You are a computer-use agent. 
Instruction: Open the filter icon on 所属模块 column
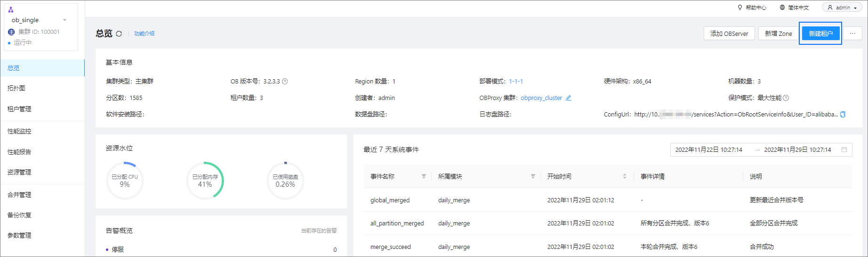533,176
